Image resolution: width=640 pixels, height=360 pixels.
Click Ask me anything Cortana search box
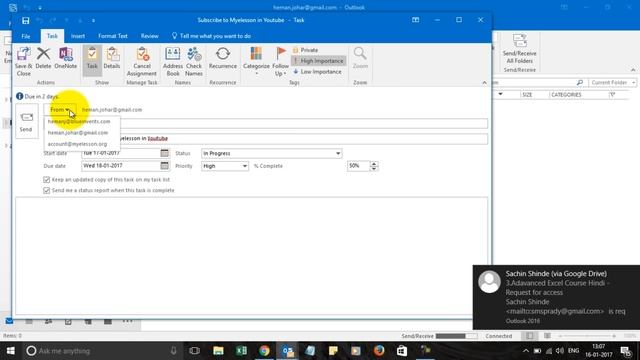coord(102,351)
